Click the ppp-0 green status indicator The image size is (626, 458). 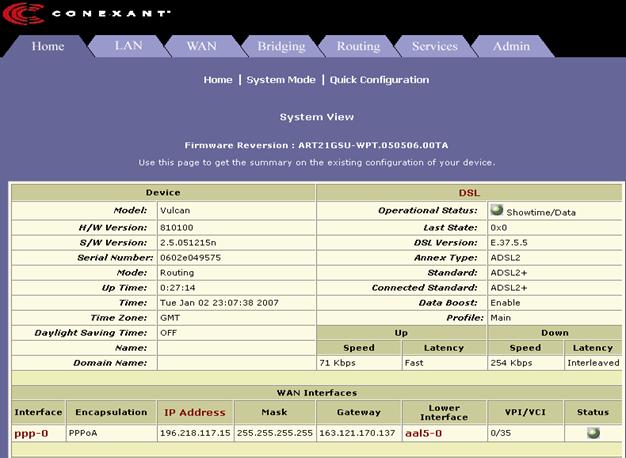click(593, 433)
